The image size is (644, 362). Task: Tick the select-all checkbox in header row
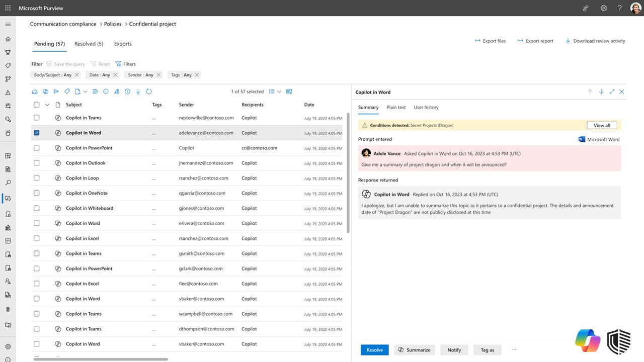(36, 105)
